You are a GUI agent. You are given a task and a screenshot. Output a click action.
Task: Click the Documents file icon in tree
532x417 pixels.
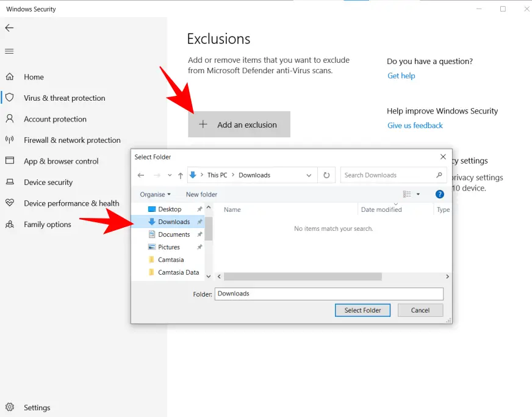tap(152, 234)
